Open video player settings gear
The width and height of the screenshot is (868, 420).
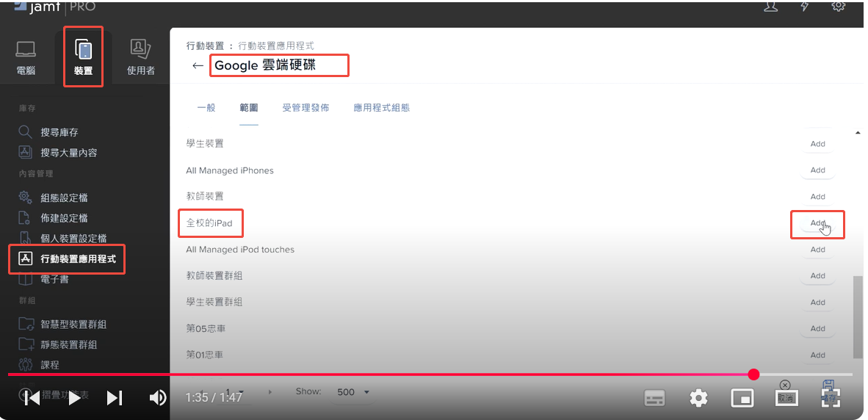point(698,398)
